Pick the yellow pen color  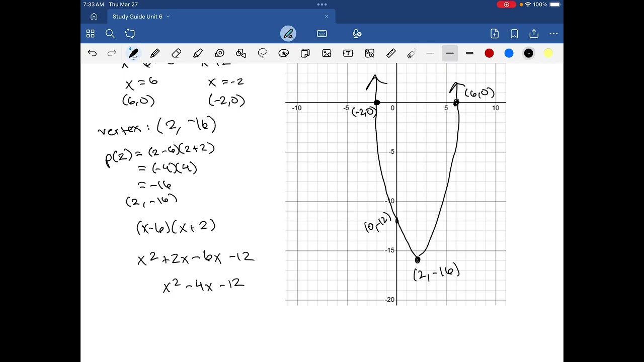pyautogui.click(x=548, y=53)
